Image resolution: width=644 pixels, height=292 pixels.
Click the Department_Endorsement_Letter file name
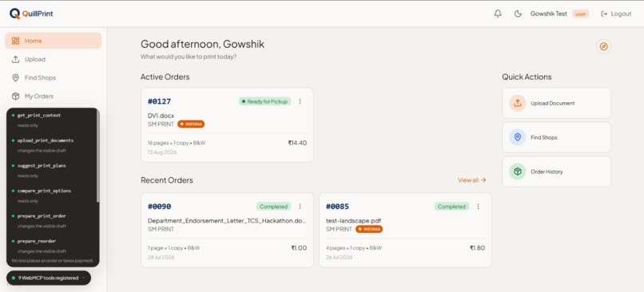point(227,221)
